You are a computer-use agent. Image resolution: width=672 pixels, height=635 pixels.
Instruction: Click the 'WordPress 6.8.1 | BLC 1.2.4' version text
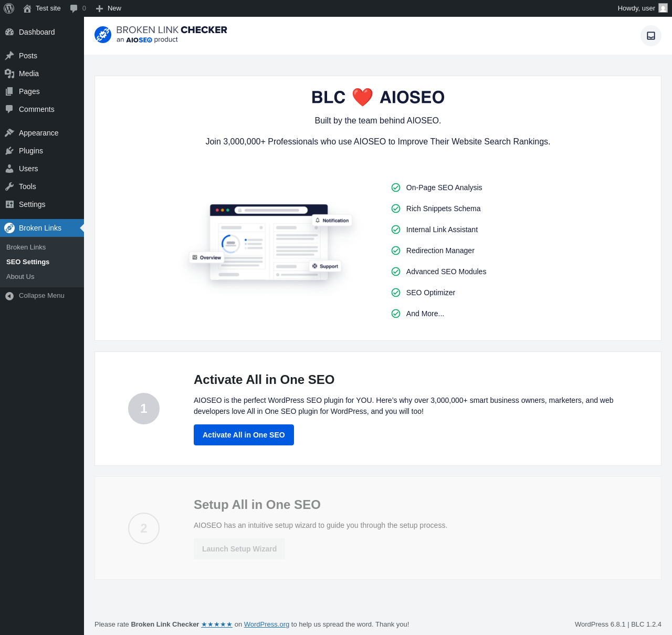click(618, 624)
